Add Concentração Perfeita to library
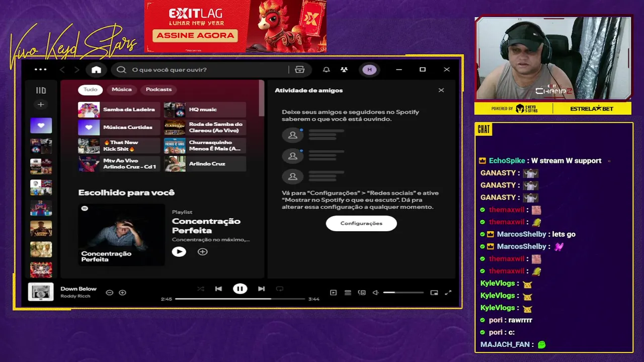 pos(202,251)
